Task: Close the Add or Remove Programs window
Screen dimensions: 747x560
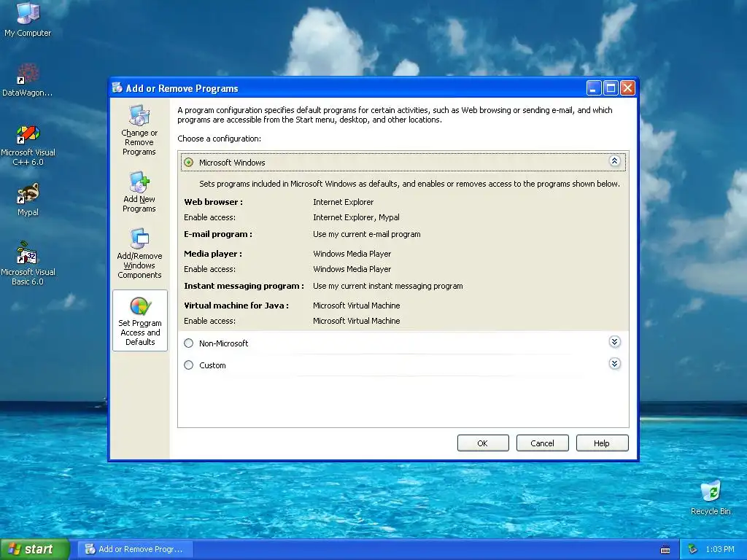Action: click(627, 88)
